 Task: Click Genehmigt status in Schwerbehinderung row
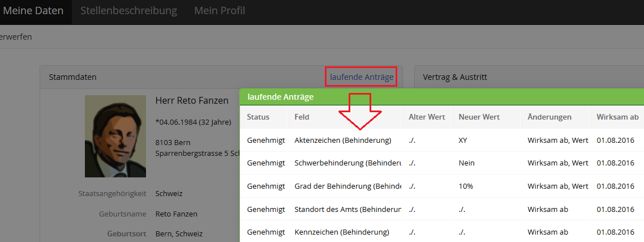point(266,163)
